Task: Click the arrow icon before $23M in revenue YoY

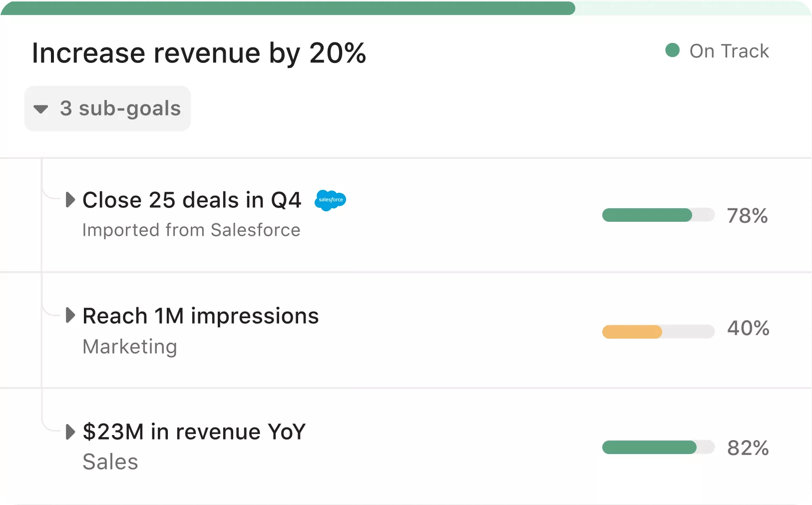Action: (70, 432)
